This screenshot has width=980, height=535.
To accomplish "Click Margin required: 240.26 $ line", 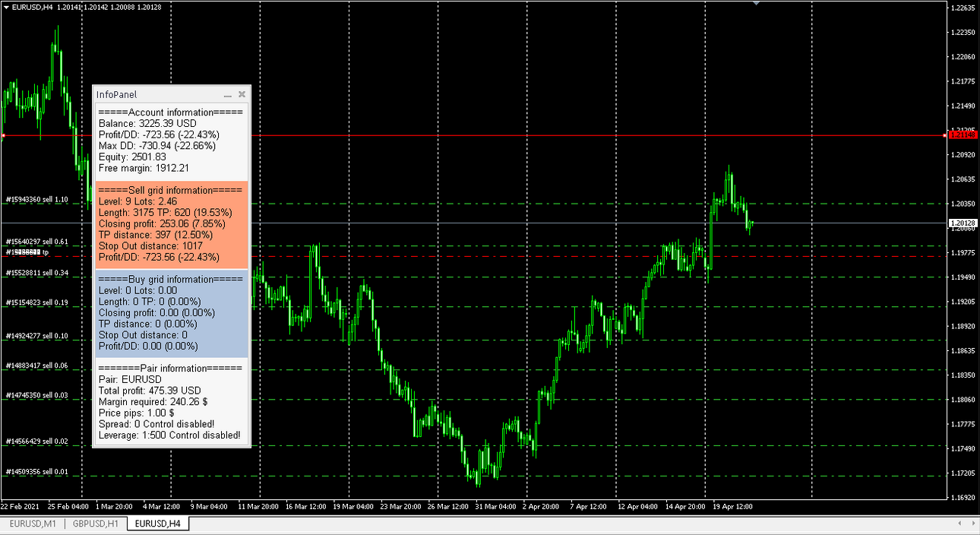I will tap(153, 401).
